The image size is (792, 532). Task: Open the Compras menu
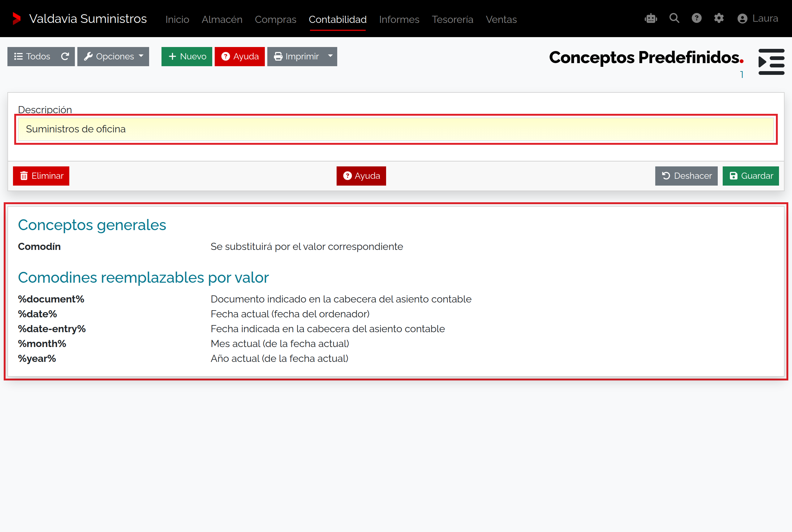(x=275, y=19)
